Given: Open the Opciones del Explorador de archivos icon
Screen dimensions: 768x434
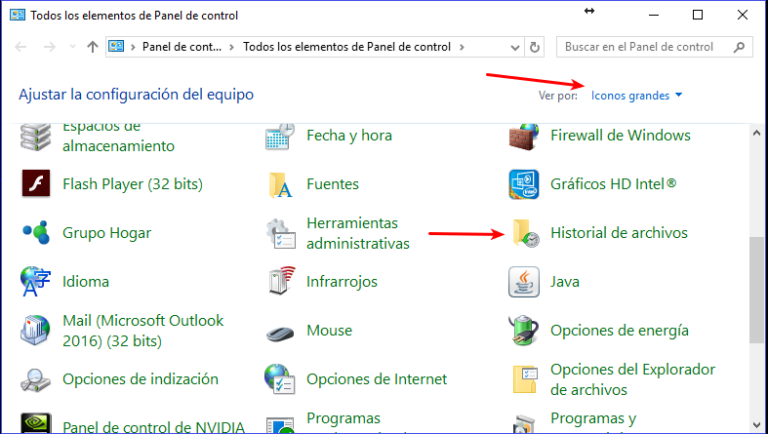Looking at the screenshot, I should 525,379.
